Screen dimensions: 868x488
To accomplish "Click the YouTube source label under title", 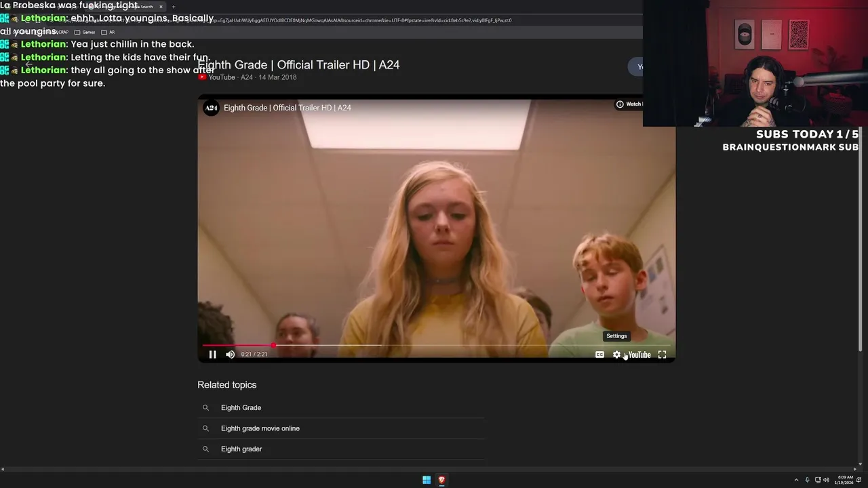I will [222, 77].
